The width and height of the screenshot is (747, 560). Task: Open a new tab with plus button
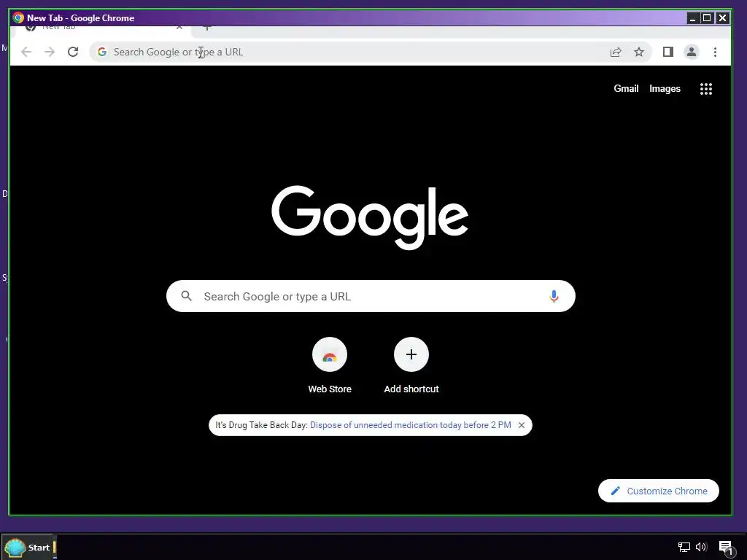point(206,28)
